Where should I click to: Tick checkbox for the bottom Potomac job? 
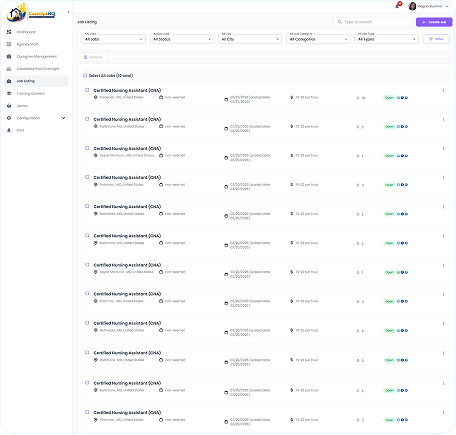87,412
